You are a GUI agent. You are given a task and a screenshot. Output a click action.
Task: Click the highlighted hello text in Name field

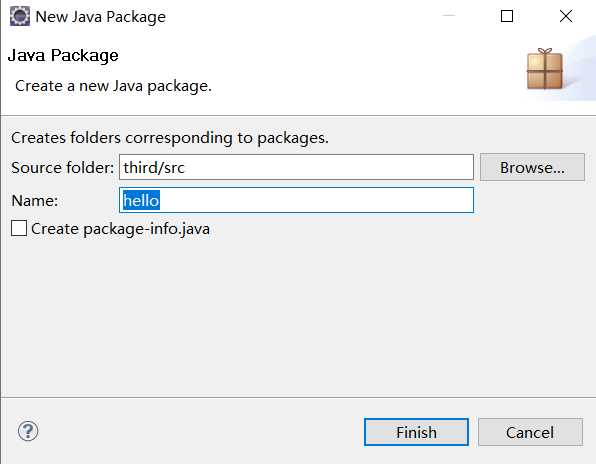pos(141,200)
